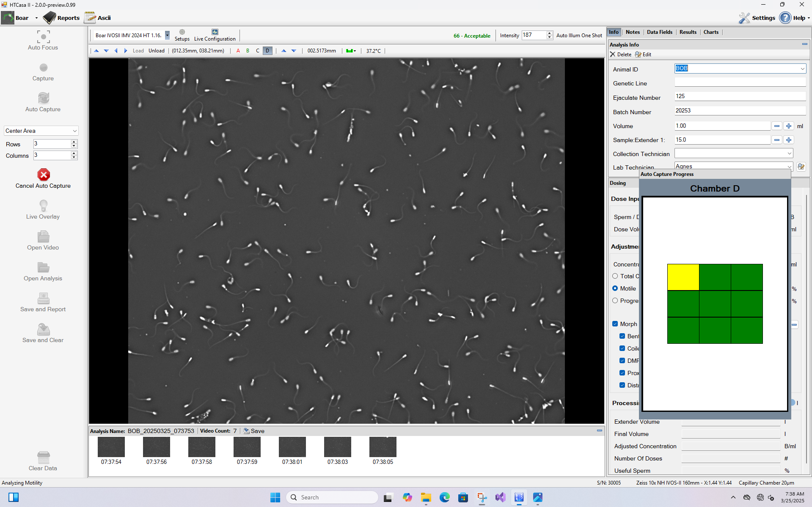Open the Animal ID dropdown
812x507 pixels.
pos(802,69)
